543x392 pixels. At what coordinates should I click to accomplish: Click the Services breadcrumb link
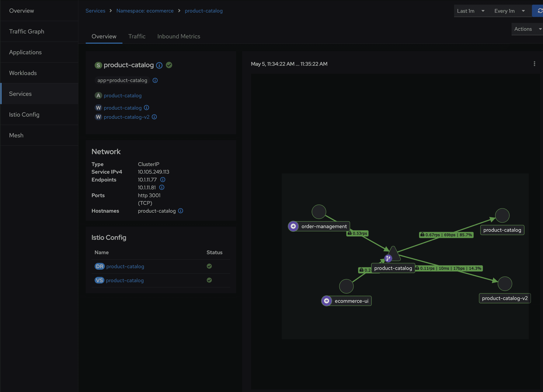click(95, 11)
